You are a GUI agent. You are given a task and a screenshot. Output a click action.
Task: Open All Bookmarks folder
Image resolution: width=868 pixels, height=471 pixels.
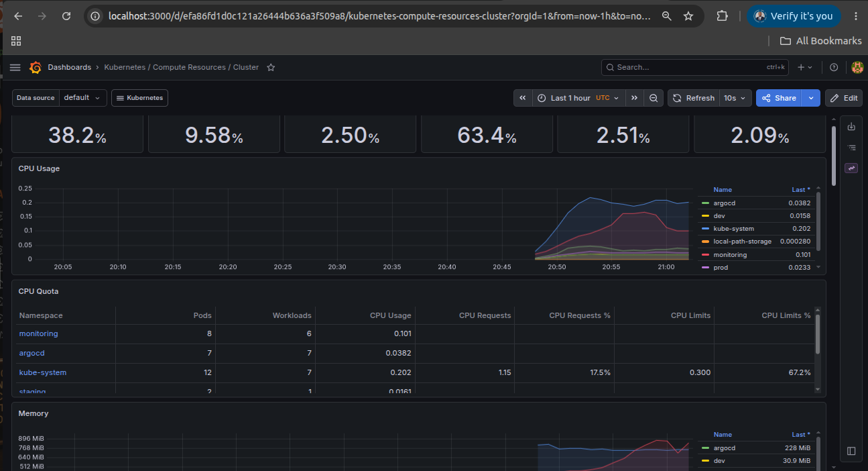821,41
